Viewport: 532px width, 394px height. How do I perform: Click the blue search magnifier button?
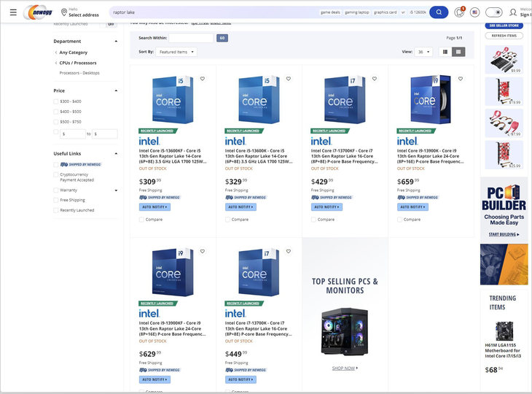439,12
